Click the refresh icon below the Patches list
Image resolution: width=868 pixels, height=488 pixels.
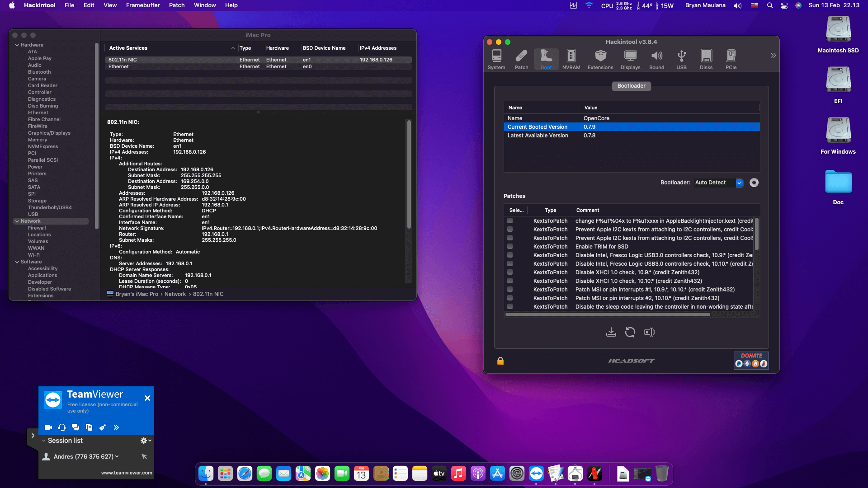(630, 332)
